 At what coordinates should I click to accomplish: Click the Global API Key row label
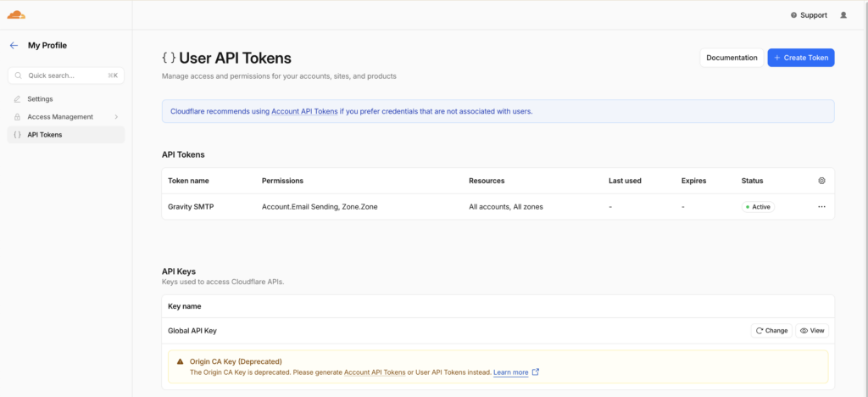(192, 331)
